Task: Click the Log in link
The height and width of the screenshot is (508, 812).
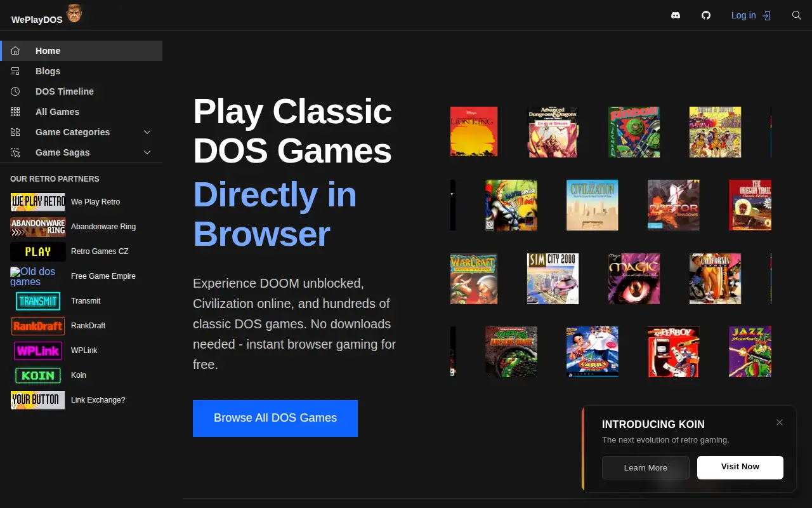Action: click(751, 15)
